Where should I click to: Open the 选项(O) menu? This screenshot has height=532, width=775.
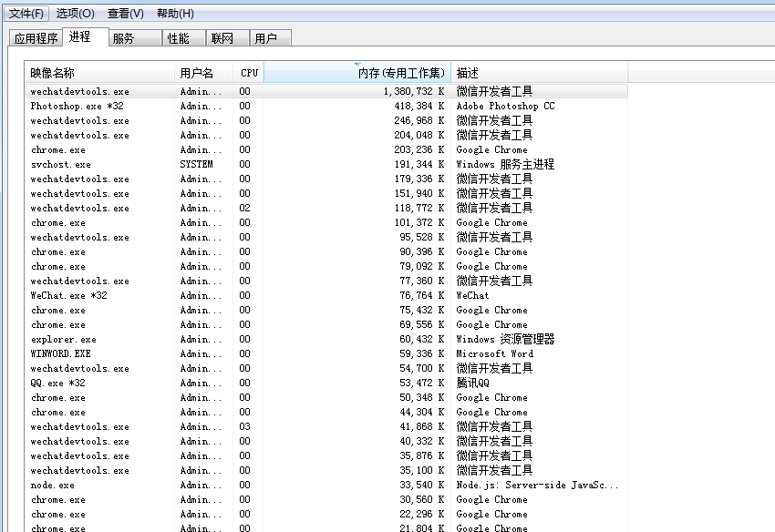click(75, 14)
